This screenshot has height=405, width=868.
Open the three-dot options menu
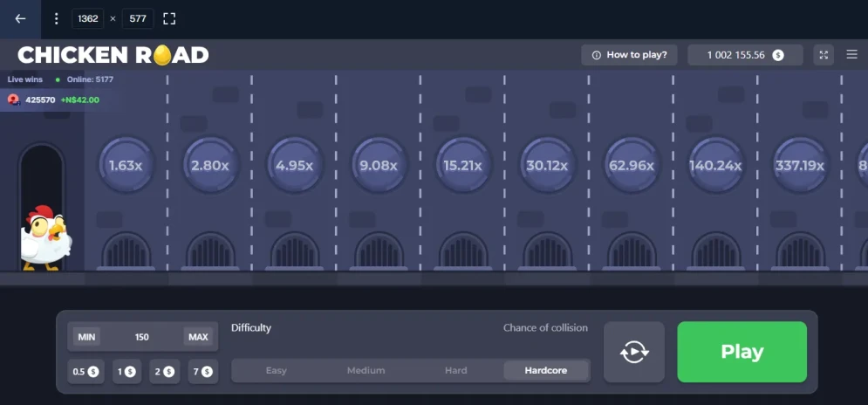57,18
